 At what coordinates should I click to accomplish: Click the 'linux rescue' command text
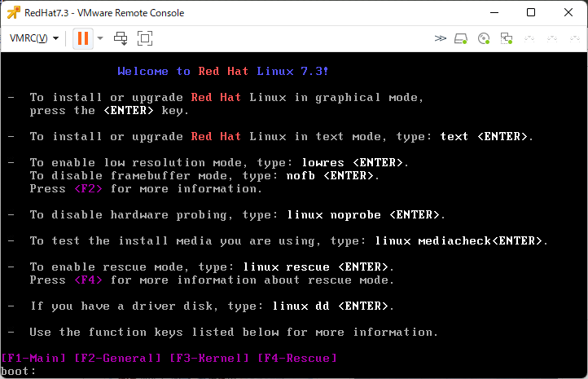(287, 267)
